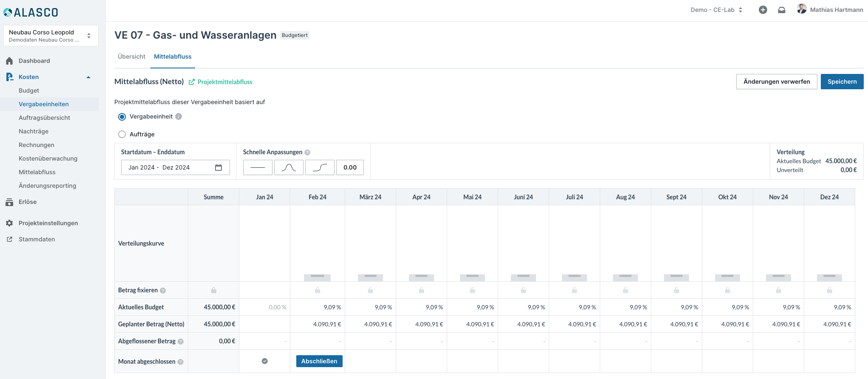Switch to the Übersicht tab
Image resolution: width=868 pixels, height=379 pixels.
pos(131,57)
